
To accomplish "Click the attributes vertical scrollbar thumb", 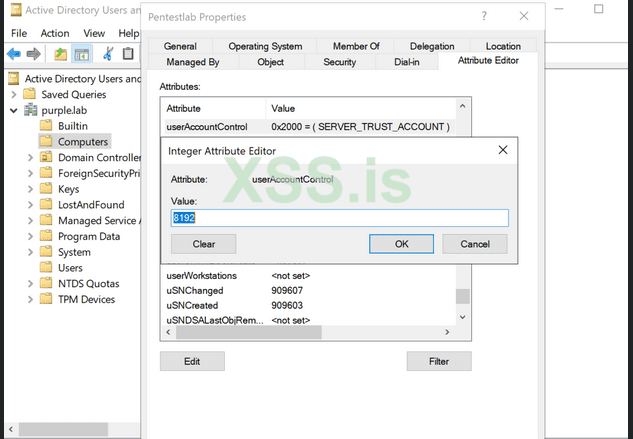I will coord(463,296).
